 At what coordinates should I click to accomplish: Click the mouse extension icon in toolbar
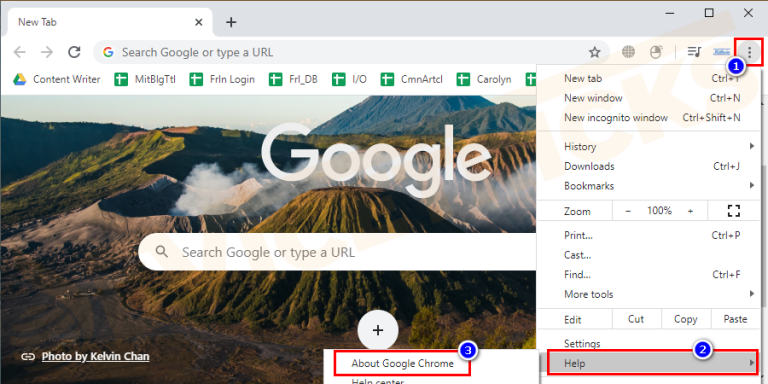point(656,51)
